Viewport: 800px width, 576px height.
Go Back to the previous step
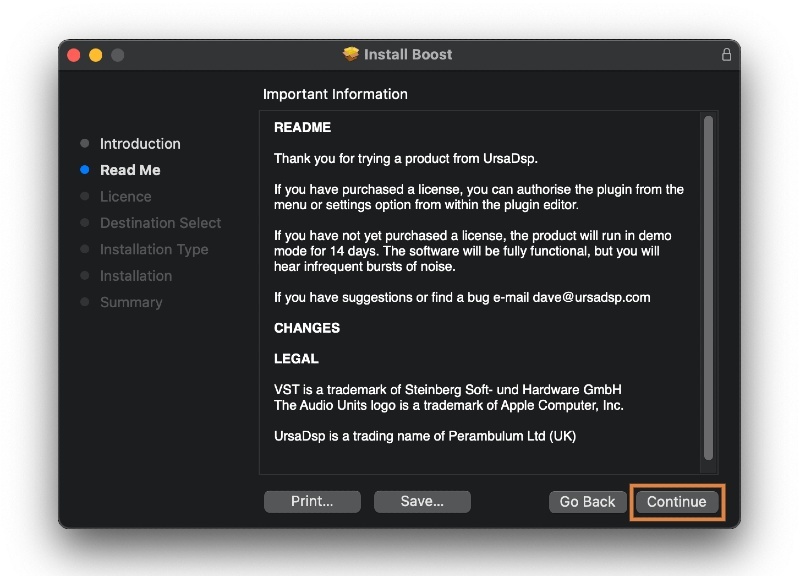coord(587,502)
